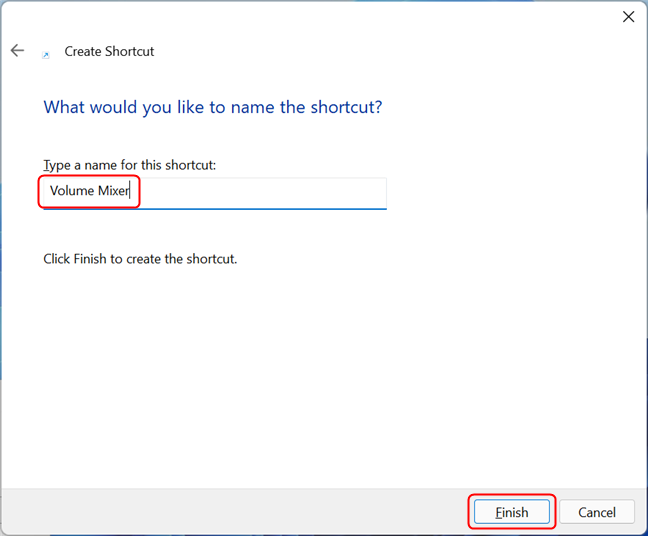Image resolution: width=648 pixels, height=536 pixels.
Task: Click the word "Volume" in name field
Action: [72, 192]
